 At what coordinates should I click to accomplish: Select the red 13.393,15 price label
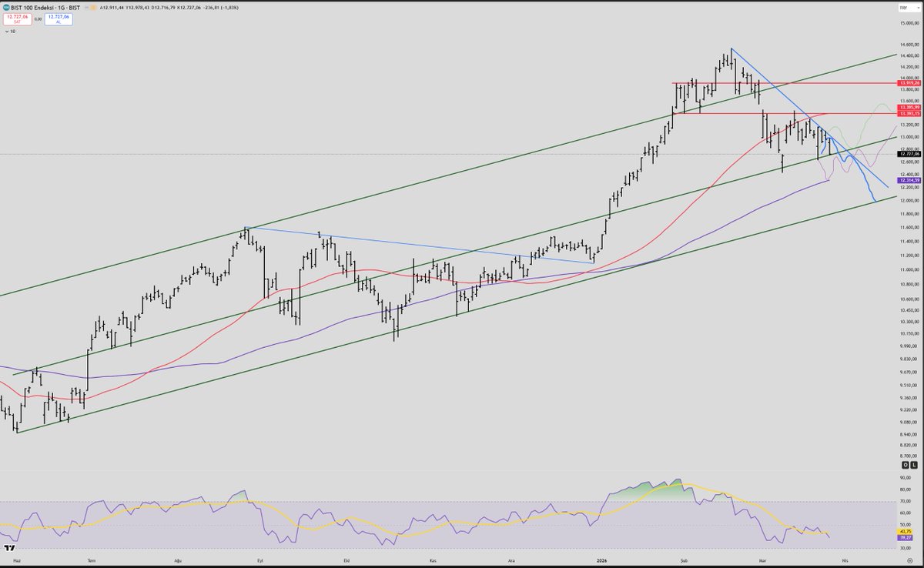click(910, 113)
